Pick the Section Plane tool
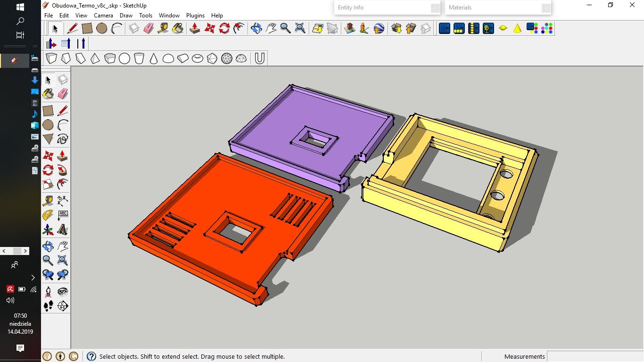The width and height of the screenshot is (644, 362). pyautogui.click(x=63, y=306)
